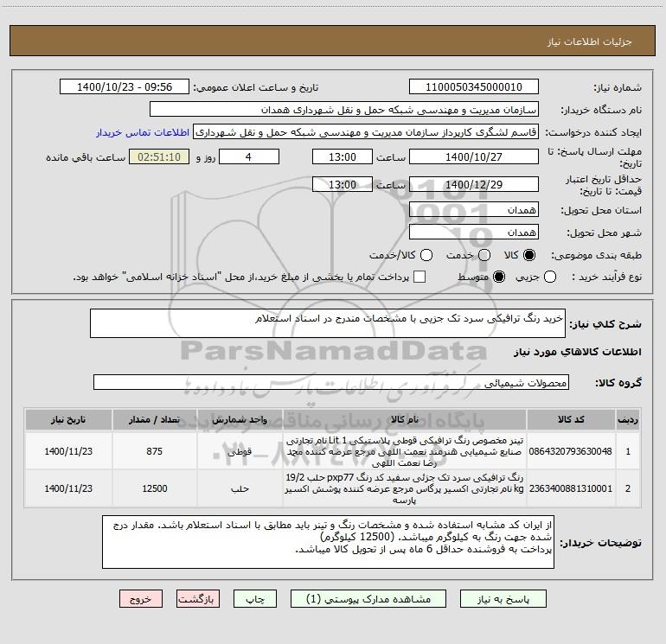The height and width of the screenshot is (644, 666).
Task: Click the quantity 12500 cell
Action: point(154,488)
